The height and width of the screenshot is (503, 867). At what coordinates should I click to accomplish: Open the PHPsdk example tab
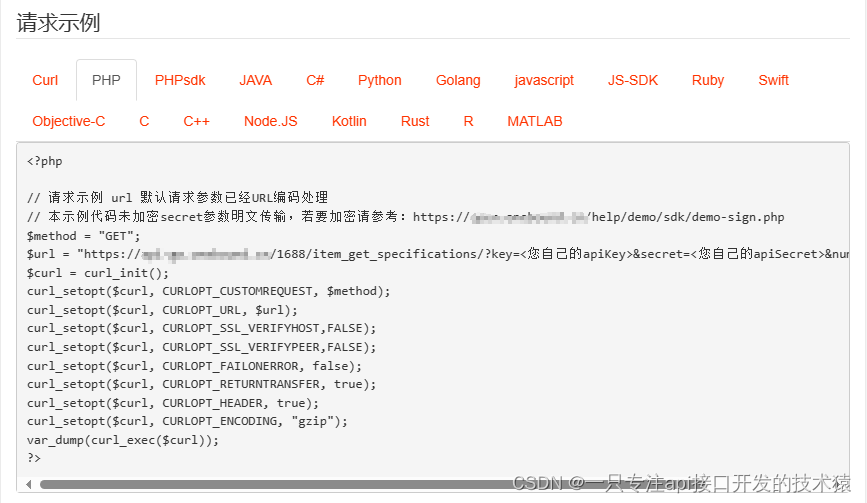(x=180, y=81)
